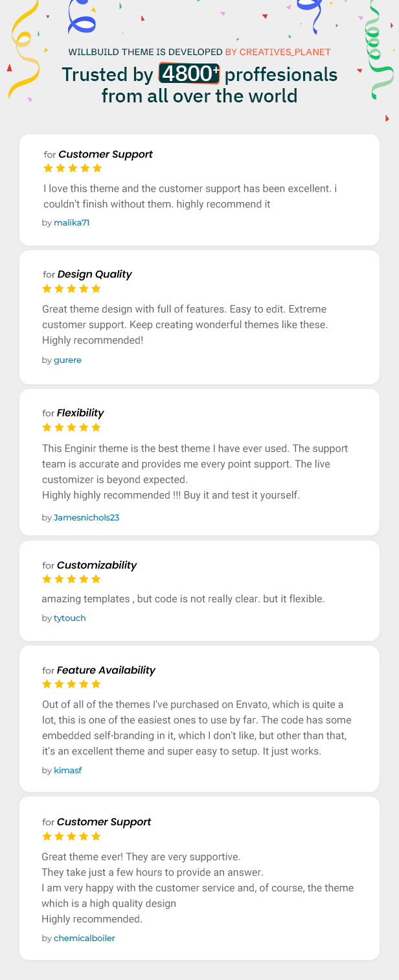399x980 pixels.
Task: Open gurere's reviewer profile
Action: pos(67,360)
